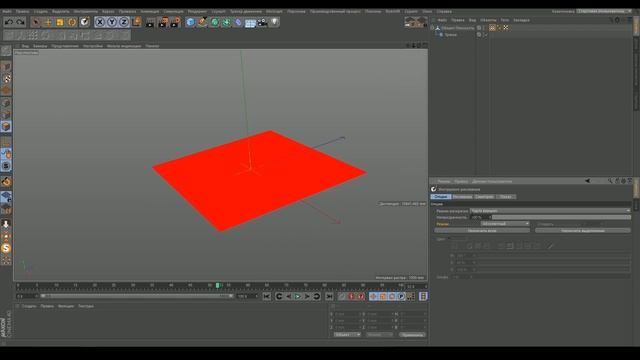Add a Cube primitive from the toolbar
This screenshot has width=640, height=360.
pos(190,22)
